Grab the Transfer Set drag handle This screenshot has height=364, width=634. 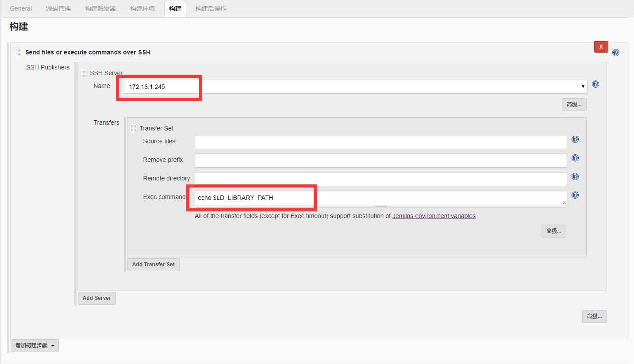(134, 128)
